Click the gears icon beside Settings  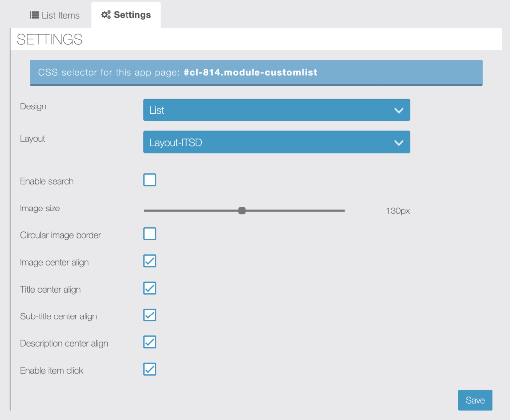click(106, 15)
